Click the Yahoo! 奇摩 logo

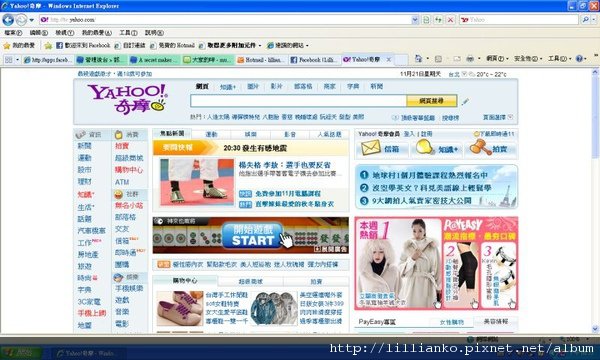point(127,99)
